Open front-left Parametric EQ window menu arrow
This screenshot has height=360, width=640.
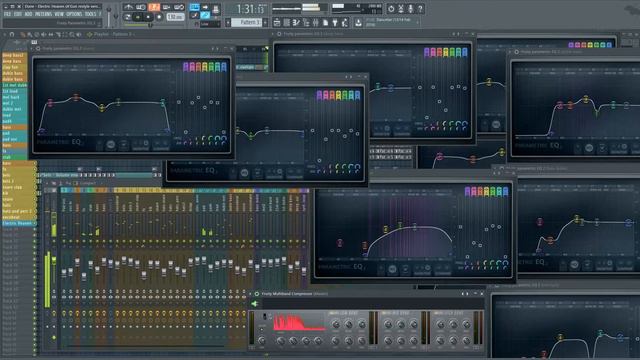[32, 49]
